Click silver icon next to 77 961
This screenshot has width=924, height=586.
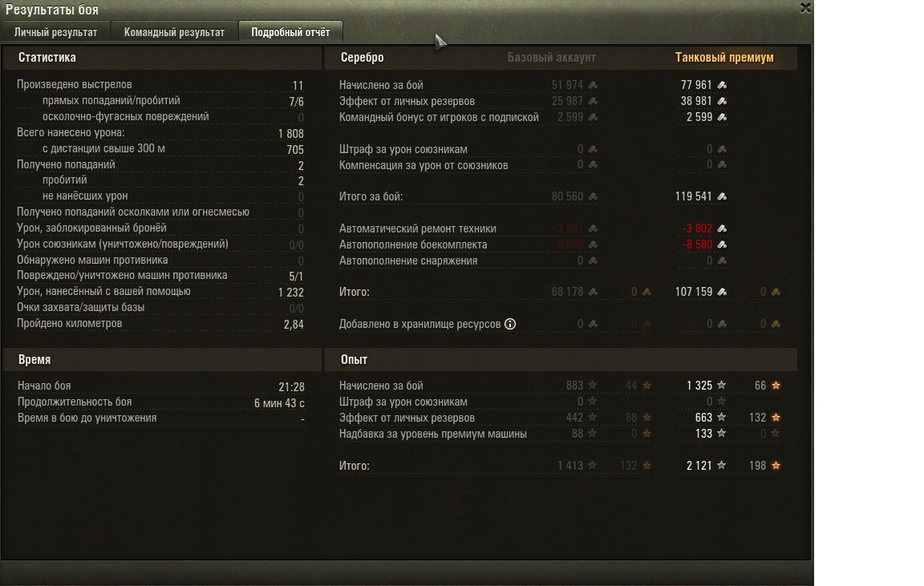point(721,85)
